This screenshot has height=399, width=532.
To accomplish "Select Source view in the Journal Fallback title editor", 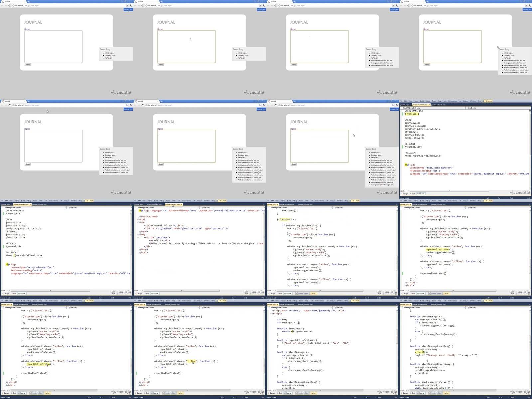I will 155,293.
